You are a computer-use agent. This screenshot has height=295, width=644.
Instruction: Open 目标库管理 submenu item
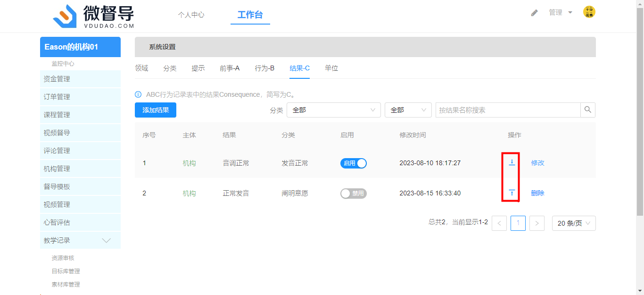66,271
